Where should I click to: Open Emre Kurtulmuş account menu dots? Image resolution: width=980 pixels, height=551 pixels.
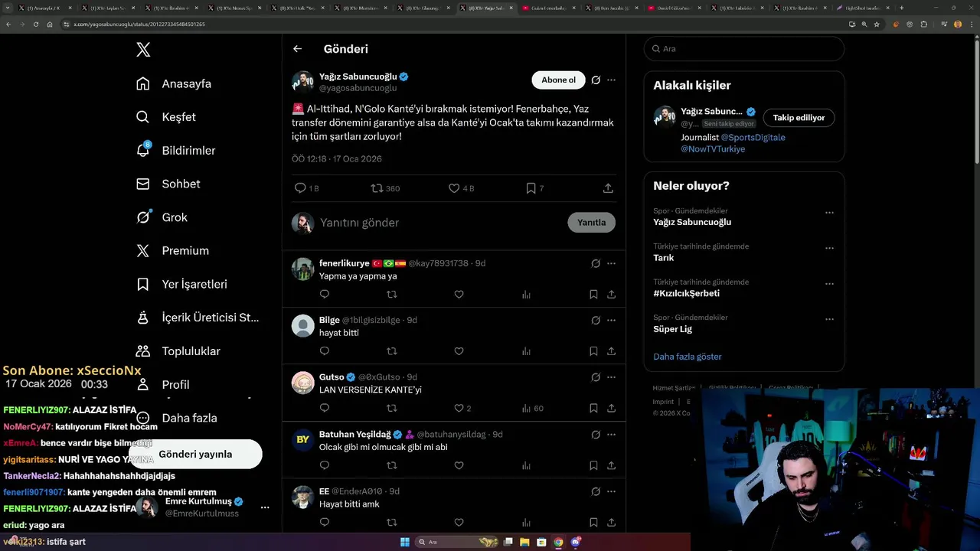point(265,507)
